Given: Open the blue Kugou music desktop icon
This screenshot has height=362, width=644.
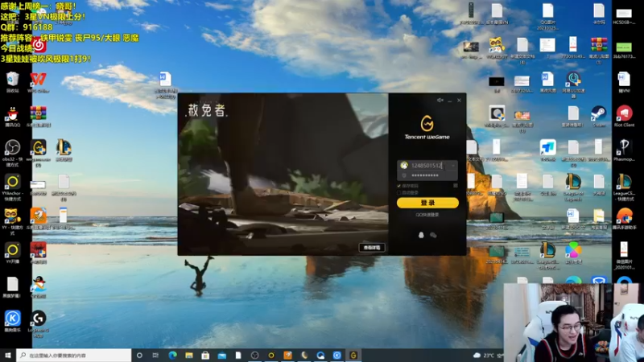Looking at the screenshot, I should pos(12,321).
